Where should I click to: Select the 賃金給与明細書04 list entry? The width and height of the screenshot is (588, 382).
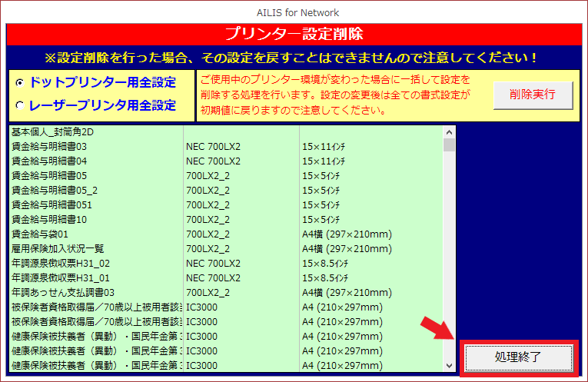pos(49,161)
